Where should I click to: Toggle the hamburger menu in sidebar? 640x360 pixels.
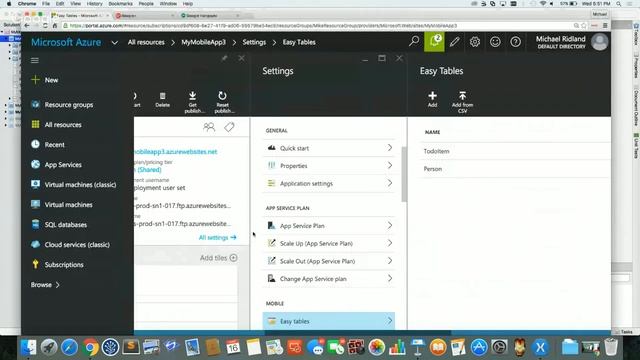click(35, 60)
